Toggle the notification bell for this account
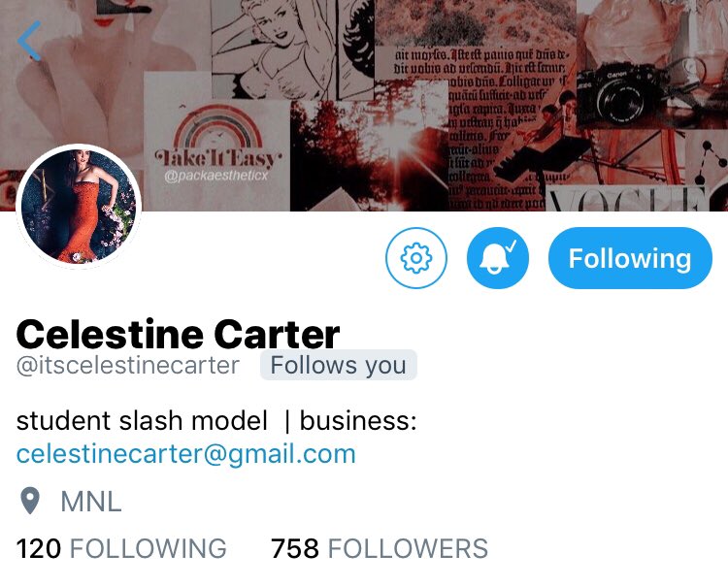 coord(498,258)
